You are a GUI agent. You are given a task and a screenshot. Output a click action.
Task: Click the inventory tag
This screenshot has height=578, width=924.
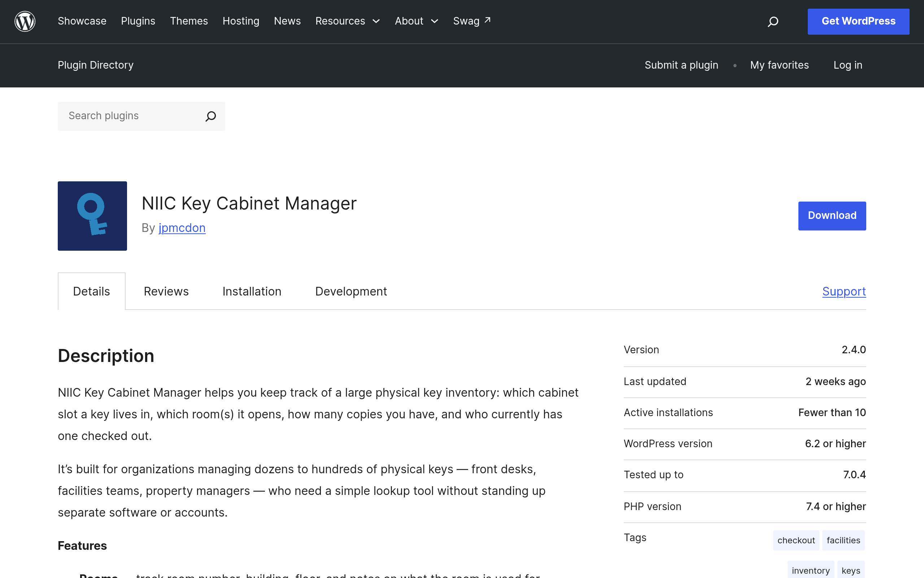pyautogui.click(x=811, y=570)
